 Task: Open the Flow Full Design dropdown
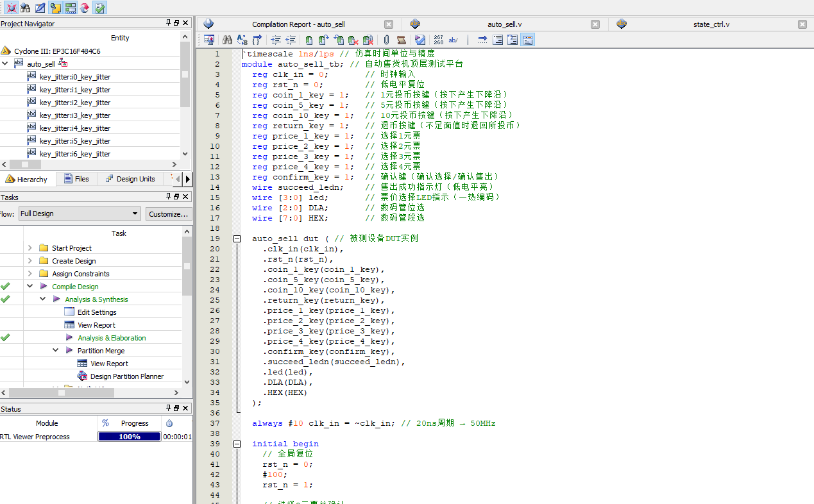(80, 214)
